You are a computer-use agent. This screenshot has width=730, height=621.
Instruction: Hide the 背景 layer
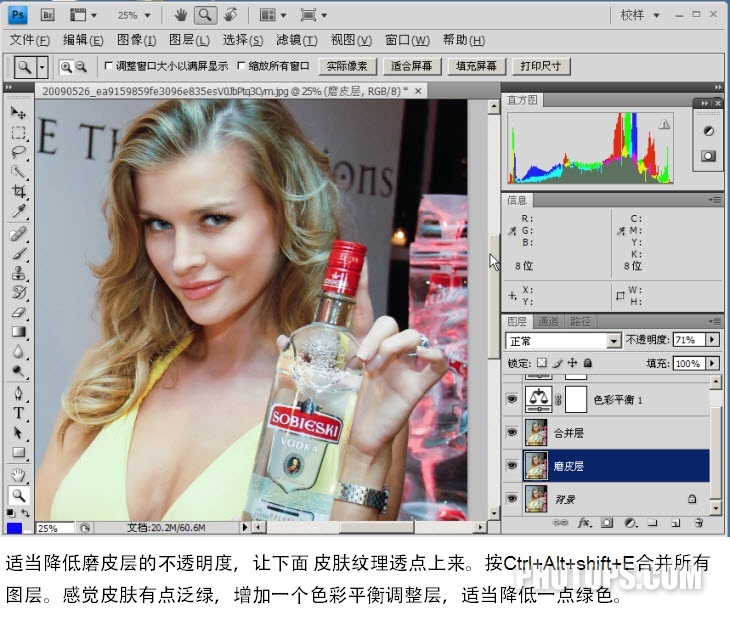pos(512,499)
